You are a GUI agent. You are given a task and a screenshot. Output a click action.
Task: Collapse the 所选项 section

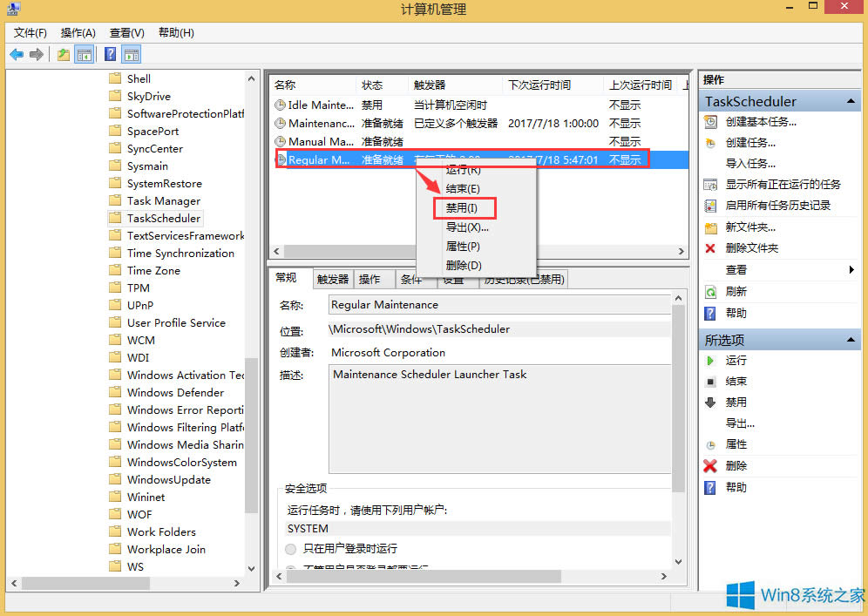click(851, 340)
